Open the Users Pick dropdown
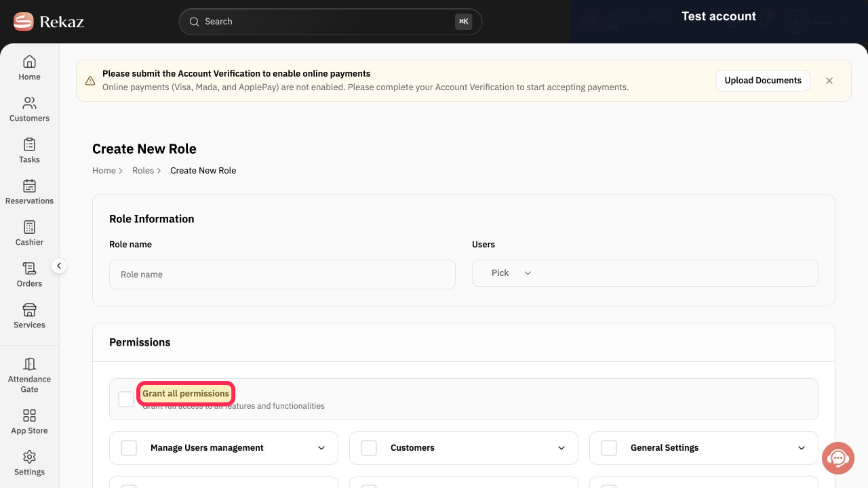Screen dimensions: 868x488 click(x=645, y=273)
